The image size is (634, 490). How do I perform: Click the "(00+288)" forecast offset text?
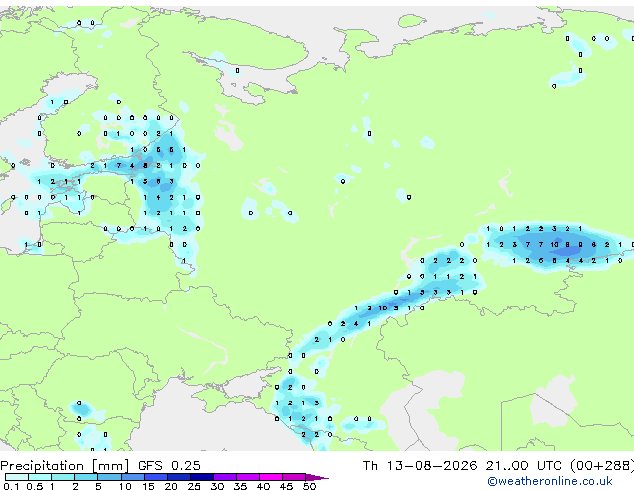coord(602,466)
